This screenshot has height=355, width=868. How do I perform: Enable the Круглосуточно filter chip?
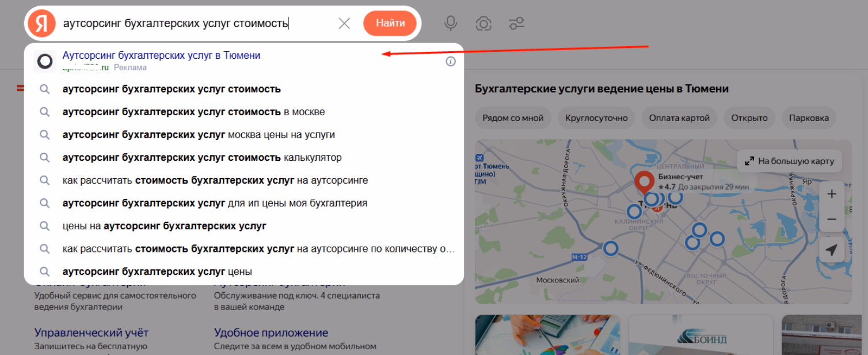pos(596,118)
